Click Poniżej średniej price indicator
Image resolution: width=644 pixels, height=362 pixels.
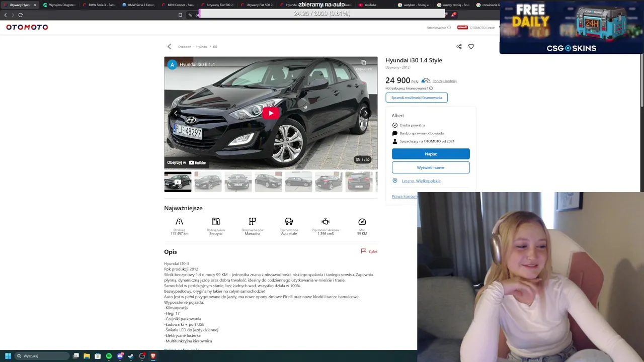pos(444,81)
